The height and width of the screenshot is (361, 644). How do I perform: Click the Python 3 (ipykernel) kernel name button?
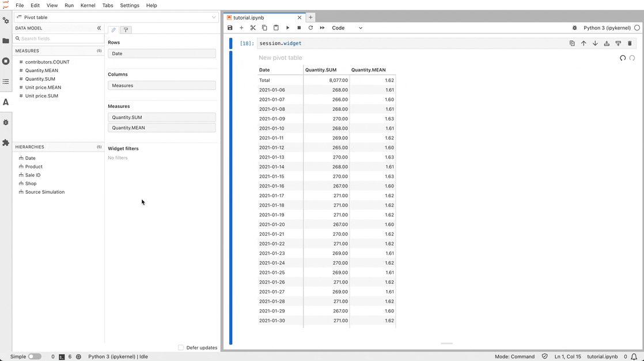click(x=607, y=28)
